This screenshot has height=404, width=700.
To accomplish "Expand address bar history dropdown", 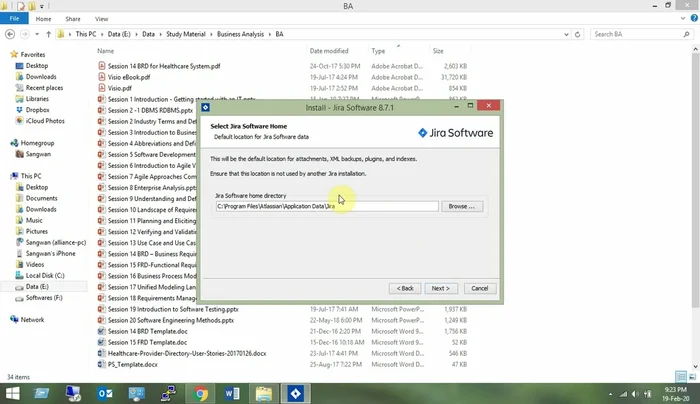I will click(x=566, y=34).
